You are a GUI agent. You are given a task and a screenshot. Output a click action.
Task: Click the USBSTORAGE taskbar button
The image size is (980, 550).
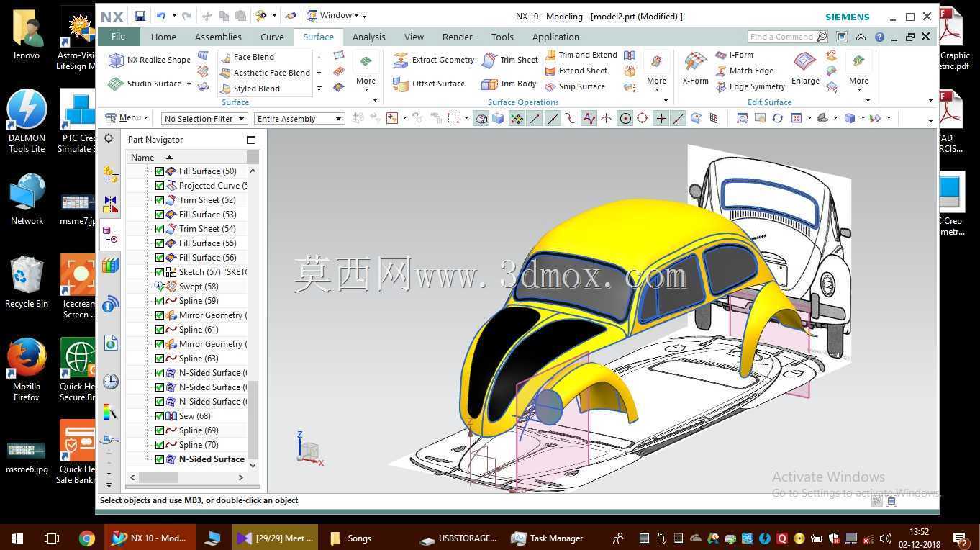tap(459, 538)
